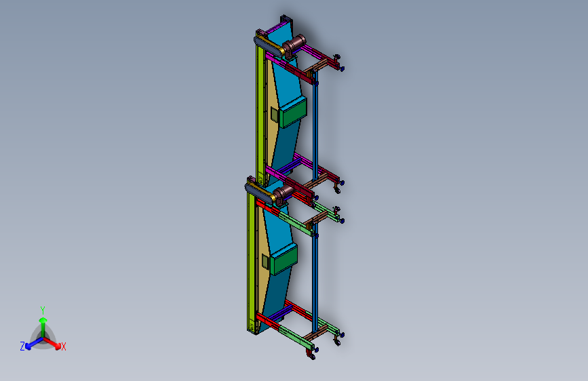588x381 pixels.
Task: Click the blue Z axis of the orientation triad
Action: click(x=31, y=344)
